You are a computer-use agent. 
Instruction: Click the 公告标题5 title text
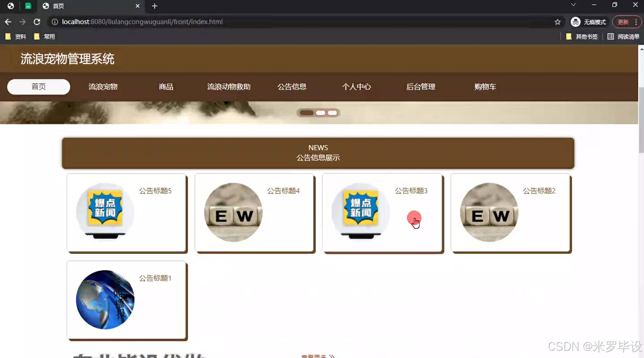coord(155,191)
